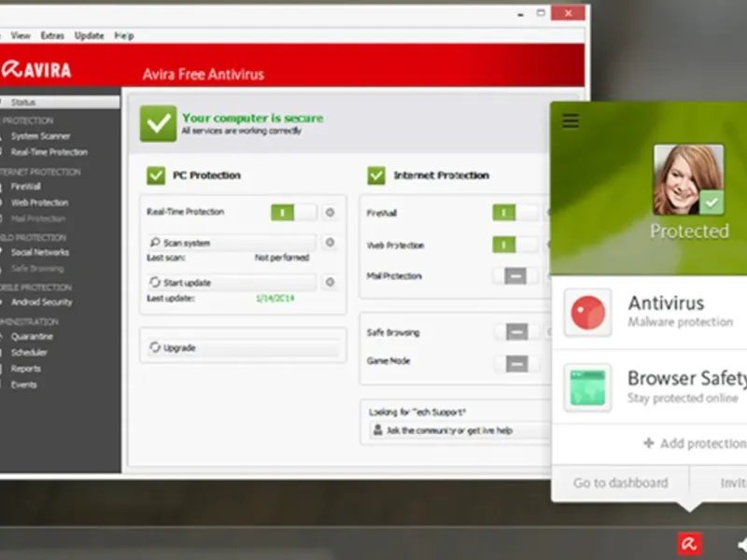747x560 pixels.
Task: Click the 'Not performed' last scan value
Action: point(282,258)
